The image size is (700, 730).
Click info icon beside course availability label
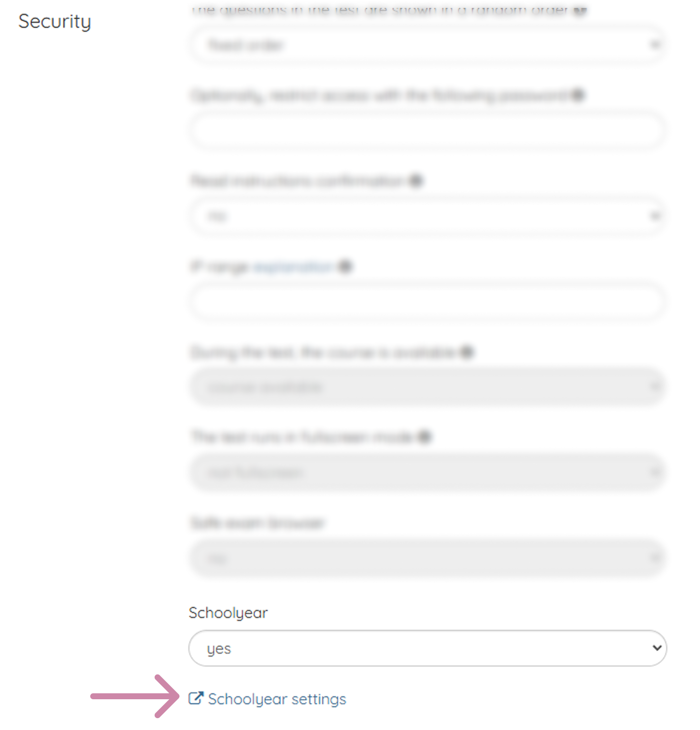tap(467, 353)
